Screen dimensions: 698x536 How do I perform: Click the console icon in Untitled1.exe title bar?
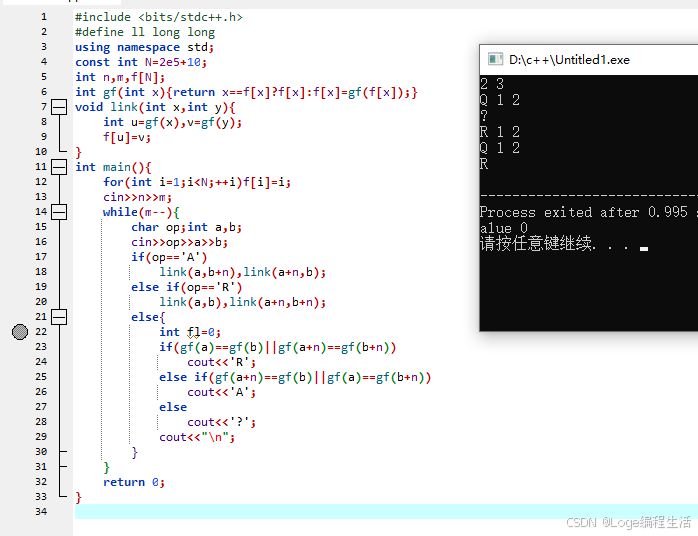coord(495,59)
